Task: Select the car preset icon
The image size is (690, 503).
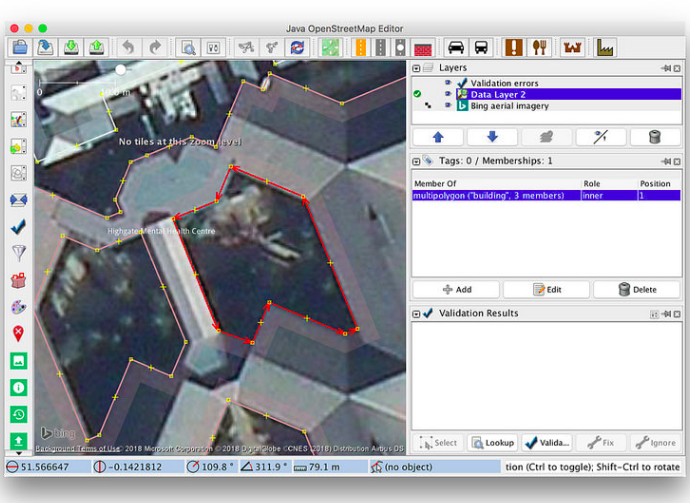Action: tap(455, 47)
